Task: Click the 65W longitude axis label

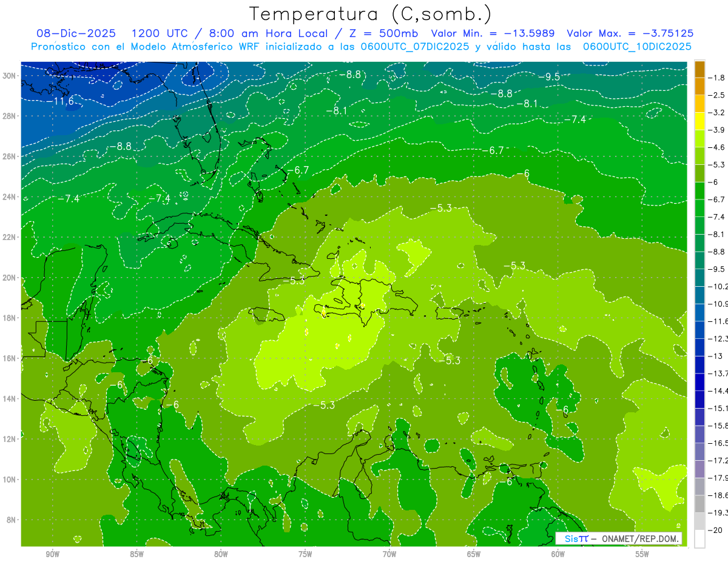Action: pyautogui.click(x=474, y=555)
